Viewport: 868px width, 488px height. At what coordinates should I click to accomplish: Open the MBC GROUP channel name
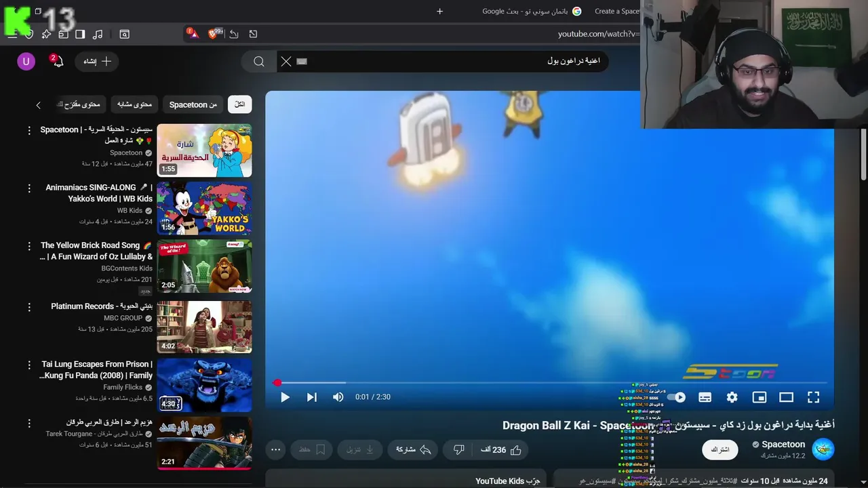(x=123, y=318)
